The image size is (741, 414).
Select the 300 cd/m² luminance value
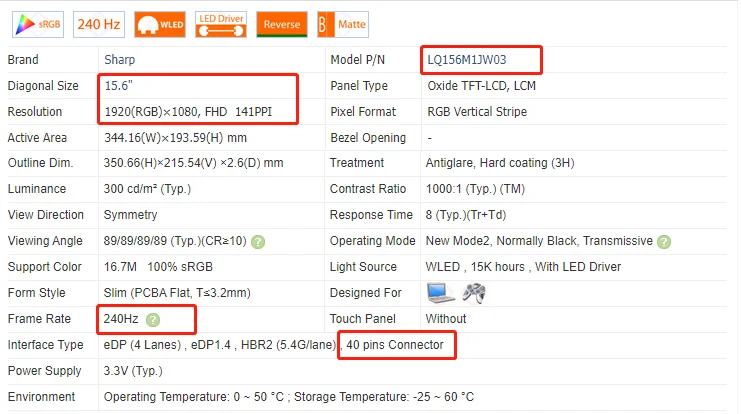coord(147,189)
